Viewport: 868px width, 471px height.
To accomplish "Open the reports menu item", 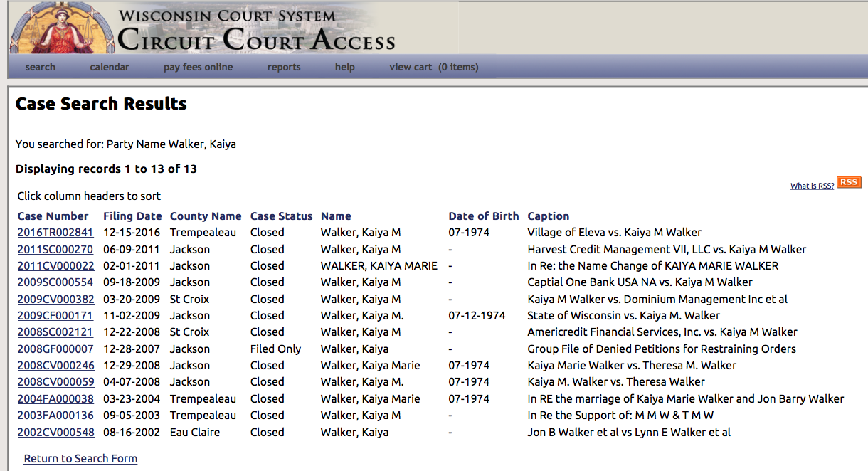I will (284, 67).
